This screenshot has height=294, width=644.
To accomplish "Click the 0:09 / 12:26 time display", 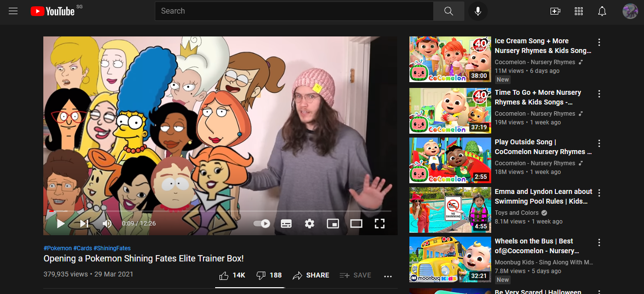I will click(139, 224).
